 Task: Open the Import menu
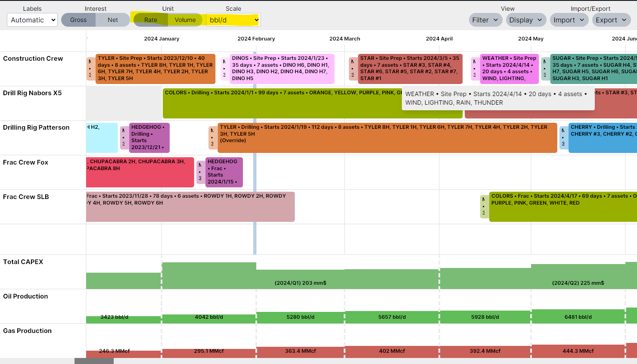pyautogui.click(x=569, y=20)
